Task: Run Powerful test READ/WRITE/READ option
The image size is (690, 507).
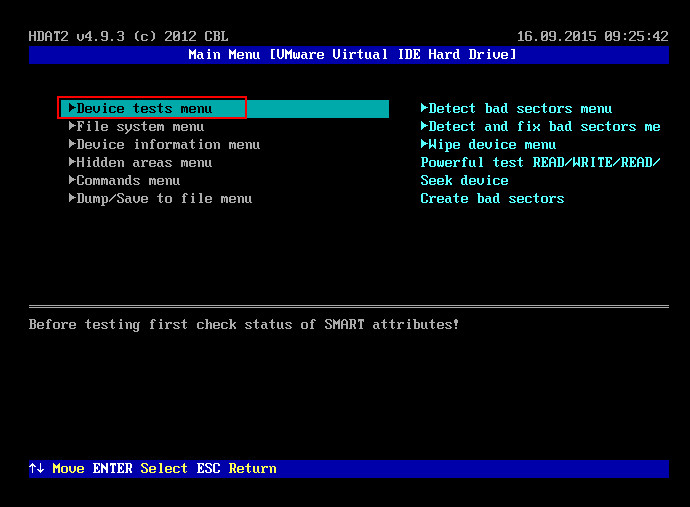Action: (540, 162)
